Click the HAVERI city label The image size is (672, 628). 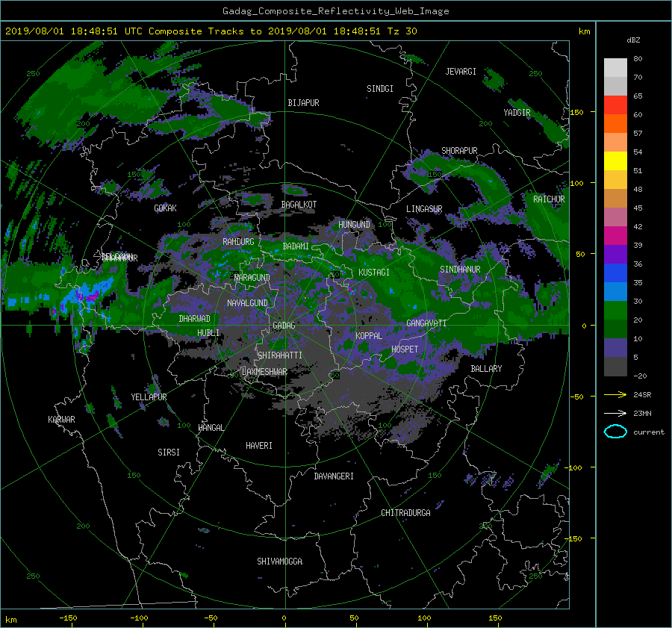(x=259, y=446)
